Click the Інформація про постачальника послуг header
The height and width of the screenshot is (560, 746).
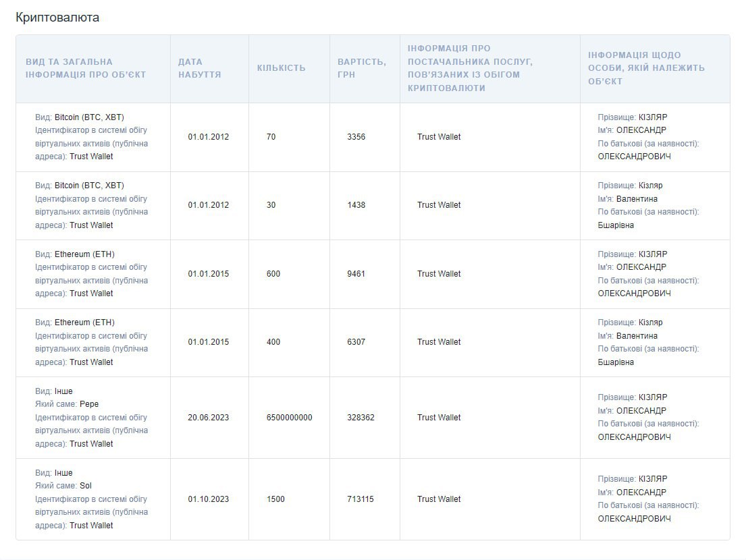click(x=470, y=68)
